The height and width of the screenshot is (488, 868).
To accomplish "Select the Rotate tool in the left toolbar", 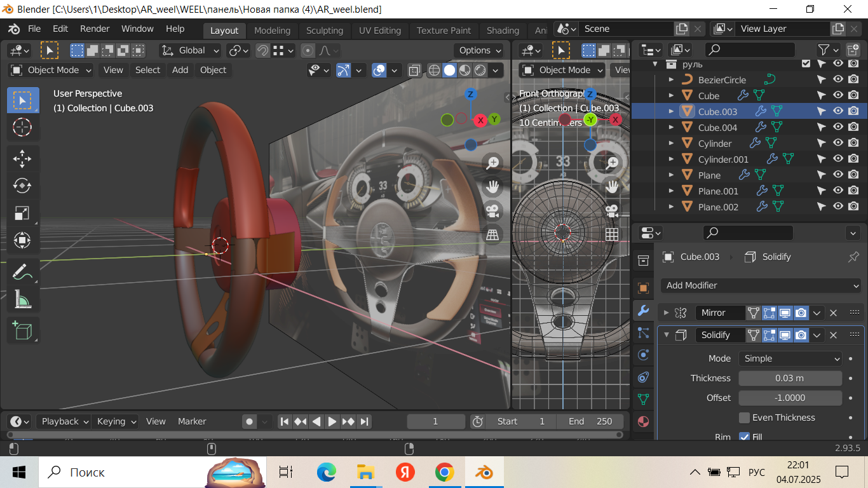I will tap(22, 186).
